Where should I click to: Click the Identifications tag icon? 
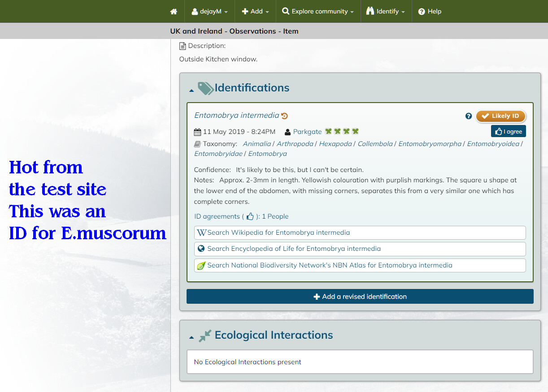point(205,88)
